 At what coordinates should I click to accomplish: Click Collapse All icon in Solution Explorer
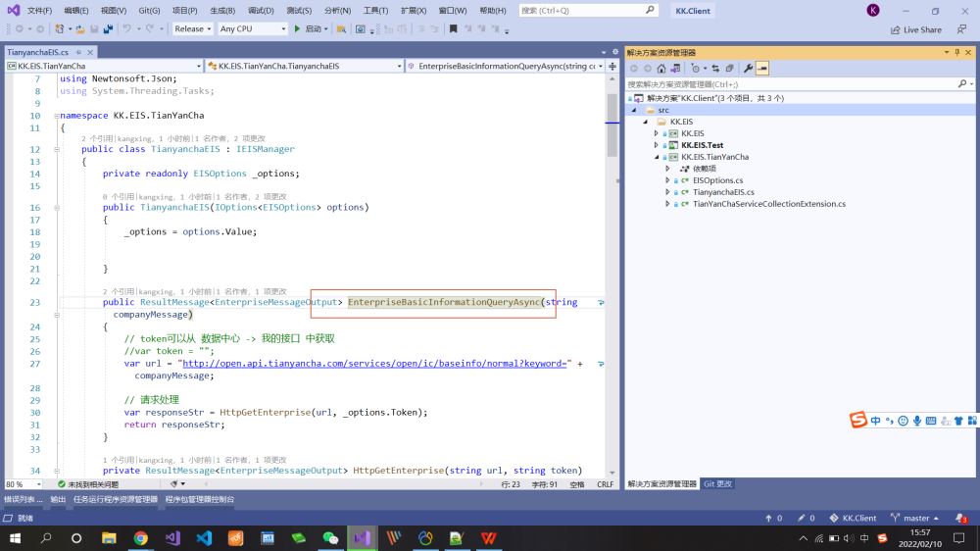click(729, 69)
